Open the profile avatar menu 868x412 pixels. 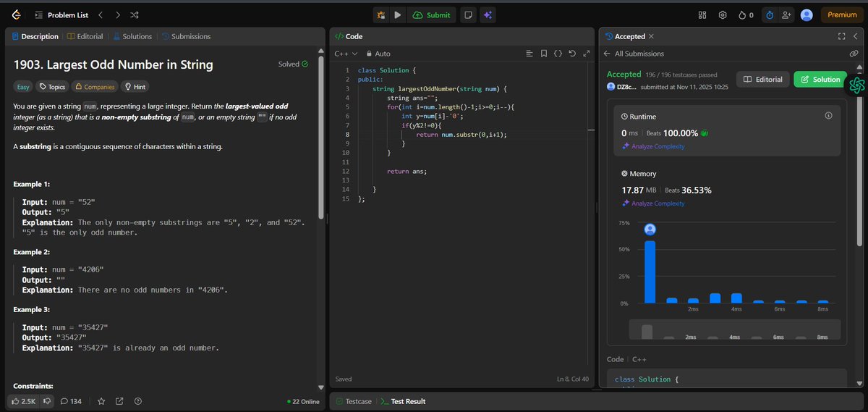807,14
